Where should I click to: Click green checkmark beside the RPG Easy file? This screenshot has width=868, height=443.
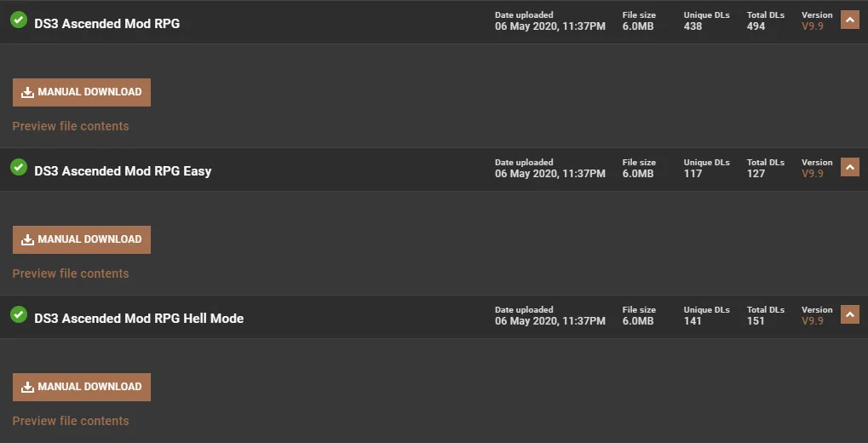[x=19, y=167]
